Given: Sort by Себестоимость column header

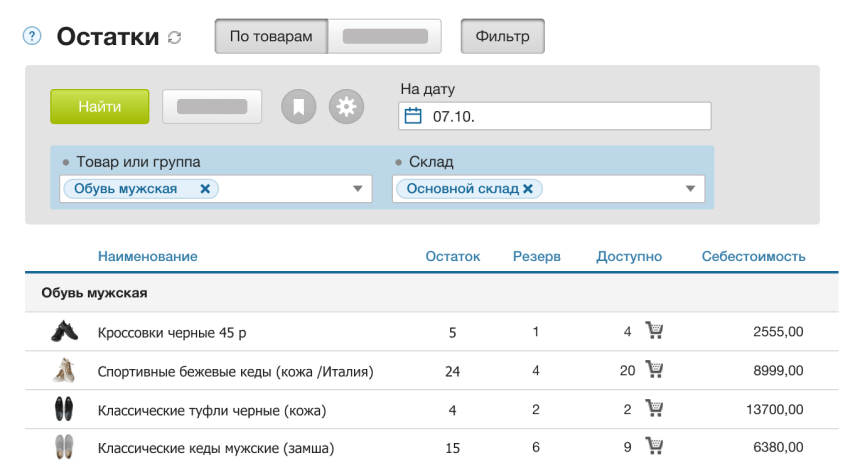Looking at the screenshot, I should (753, 257).
